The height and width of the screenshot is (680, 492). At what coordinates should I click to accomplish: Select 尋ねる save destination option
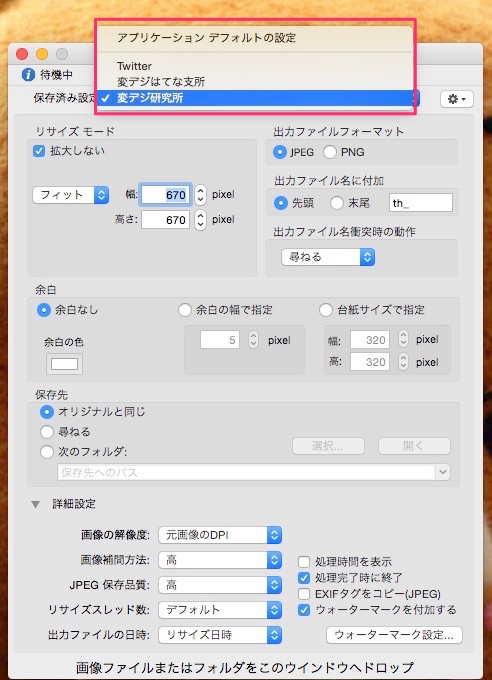pyautogui.click(x=47, y=432)
